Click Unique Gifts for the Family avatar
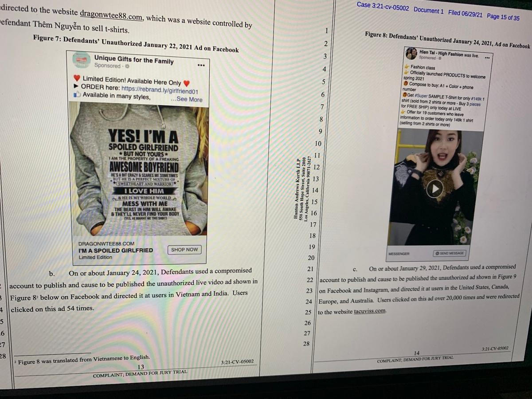 tap(80, 60)
